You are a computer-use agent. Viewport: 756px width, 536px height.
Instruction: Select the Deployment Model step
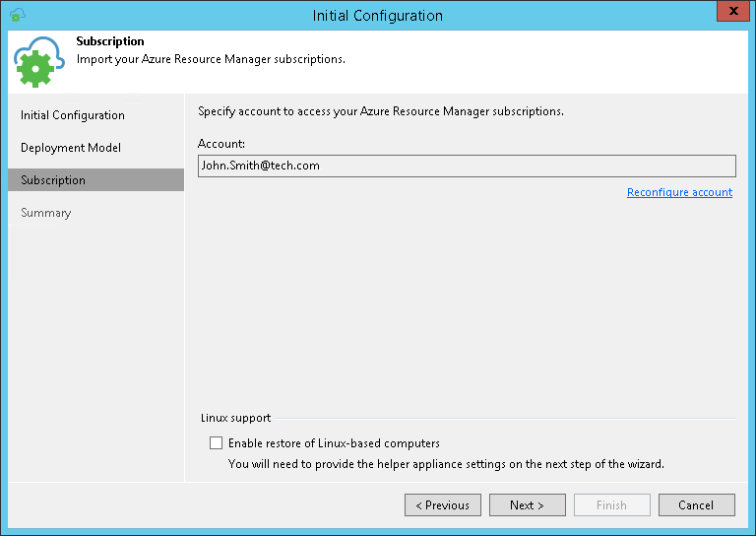[71, 148]
